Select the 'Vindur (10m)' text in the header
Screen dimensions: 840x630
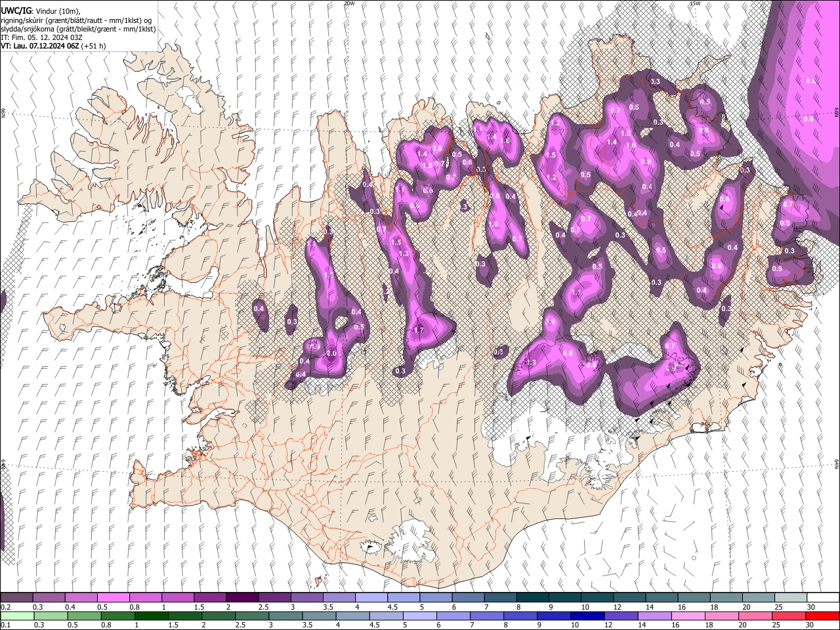pyautogui.click(x=56, y=11)
